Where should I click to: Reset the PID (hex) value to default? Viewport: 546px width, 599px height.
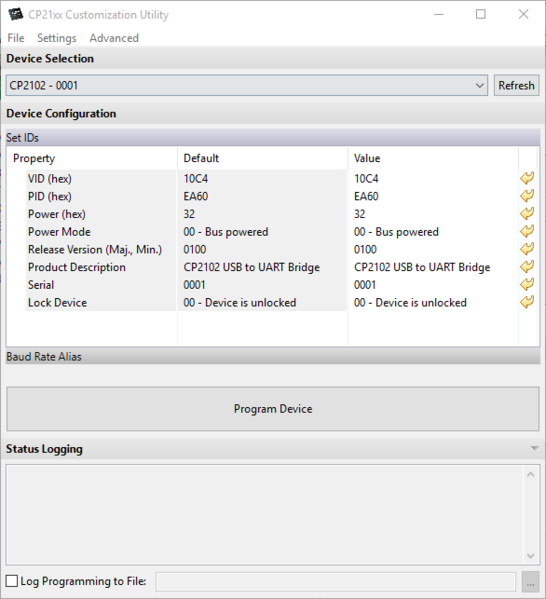coord(527,196)
